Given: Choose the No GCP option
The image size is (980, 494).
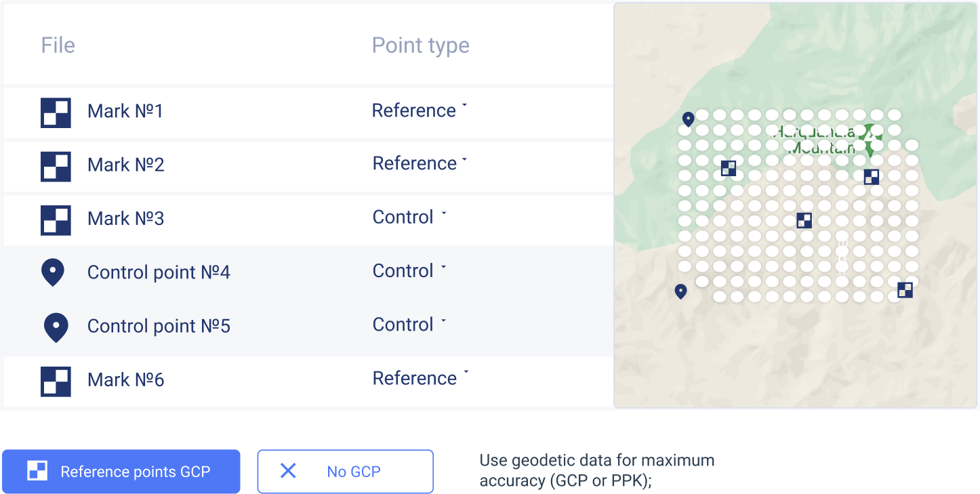Looking at the screenshot, I should coord(345,472).
